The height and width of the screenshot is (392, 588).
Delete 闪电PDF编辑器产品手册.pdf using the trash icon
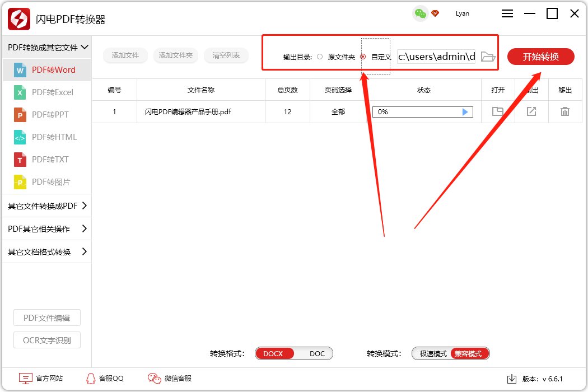point(565,111)
